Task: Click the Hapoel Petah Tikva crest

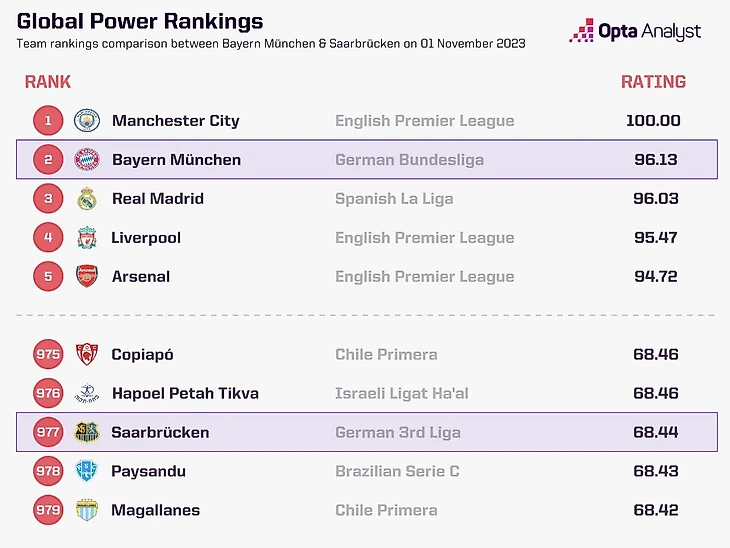Action: [86, 394]
